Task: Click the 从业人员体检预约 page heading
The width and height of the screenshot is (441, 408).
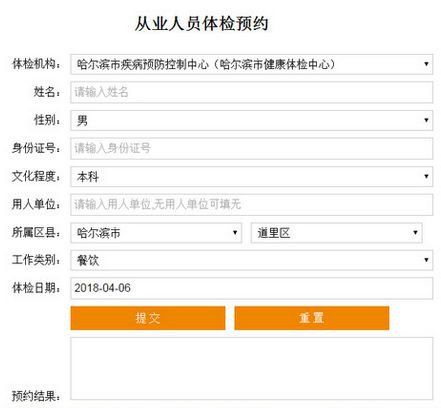Action: (201, 24)
